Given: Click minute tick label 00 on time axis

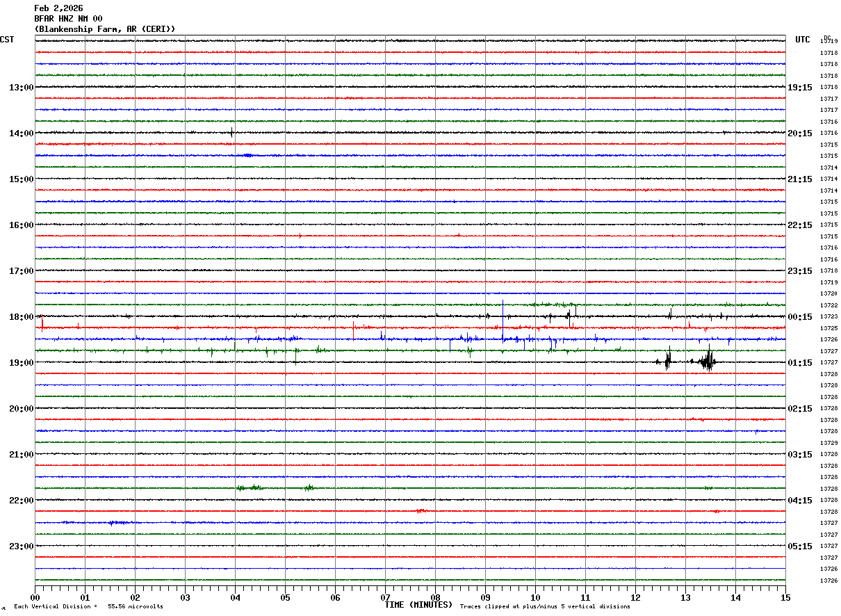Looking at the screenshot, I should click(x=35, y=597).
